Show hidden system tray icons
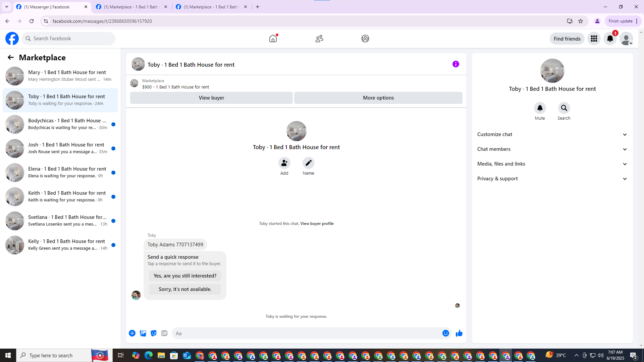Image resolution: width=644 pixels, height=362 pixels. click(x=577, y=355)
